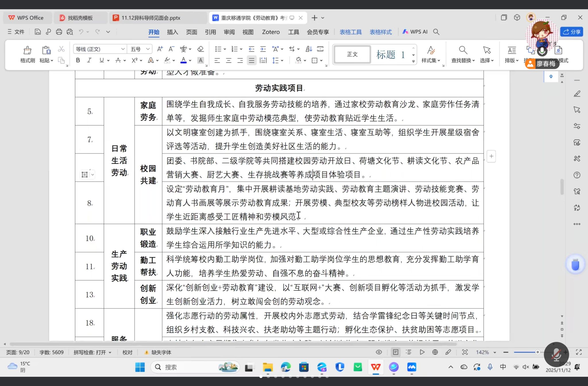Click the Increase indent icon
The height and width of the screenshot is (386, 588).
tap(263, 49)
